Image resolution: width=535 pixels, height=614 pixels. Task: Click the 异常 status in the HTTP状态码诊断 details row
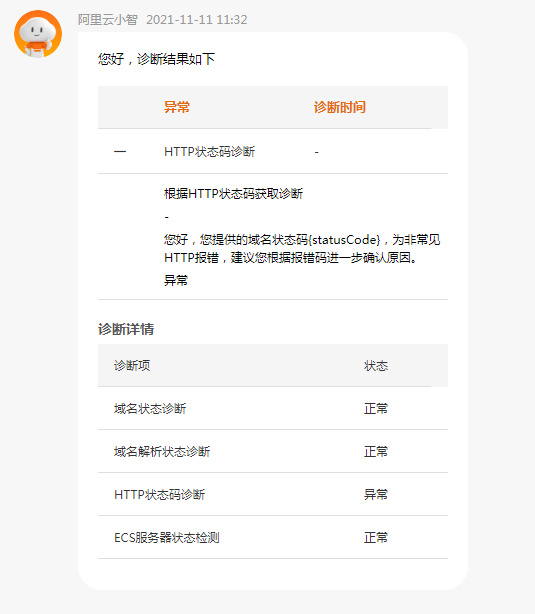point(376,494)
